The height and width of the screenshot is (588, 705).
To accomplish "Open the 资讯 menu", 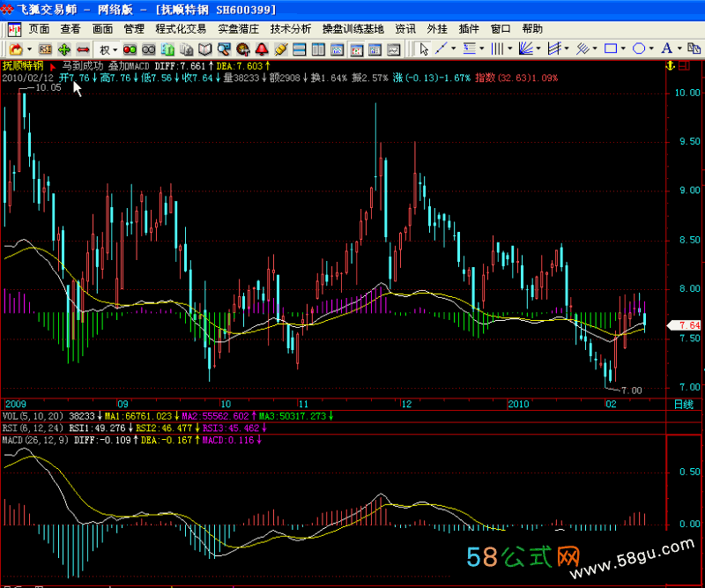I will [405, 29].
